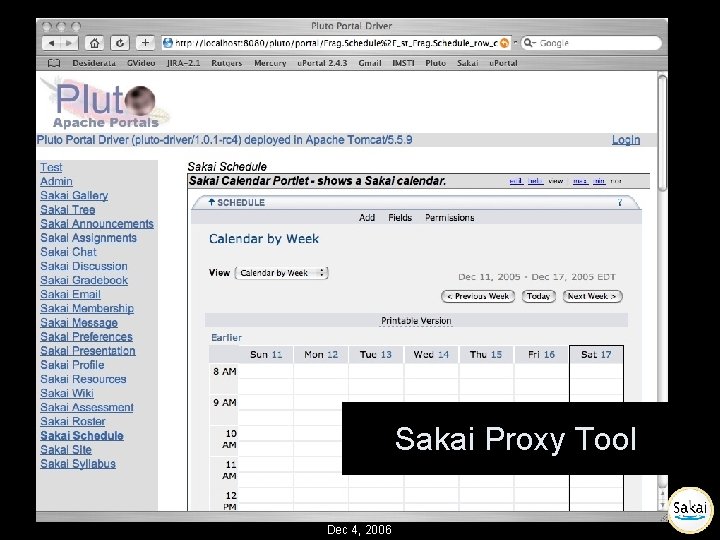Open the uPortal 2.4.3 bookmark
This screenshot has height=540, width=720.
tap(322, 63)
